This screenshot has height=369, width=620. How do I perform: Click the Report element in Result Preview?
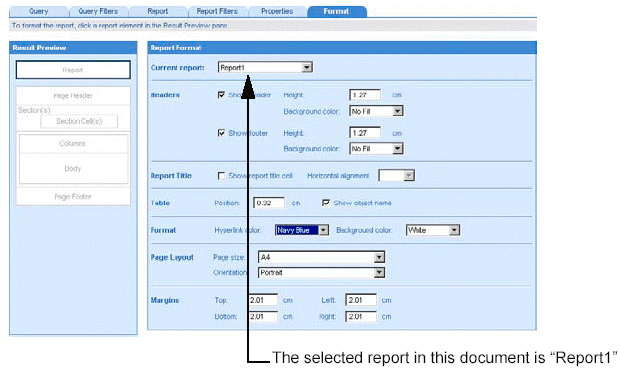[73, 70]
